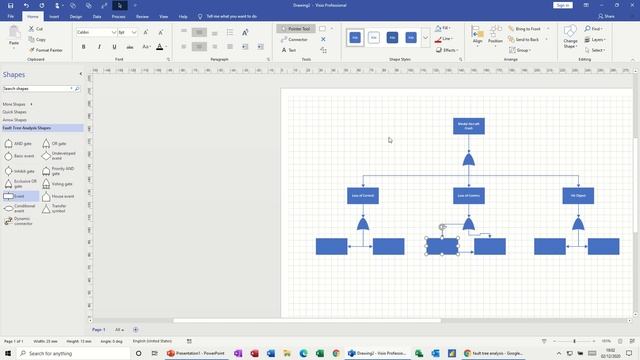640x360 pixels.
Task: Switch to the Insert tab
Action: point(54,16)
